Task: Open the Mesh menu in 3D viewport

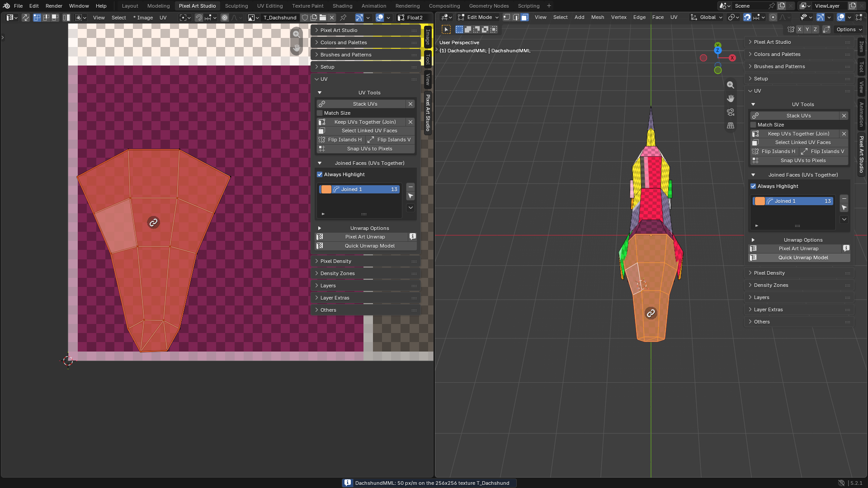Action: pyautogui.click(x=597, y=17)
